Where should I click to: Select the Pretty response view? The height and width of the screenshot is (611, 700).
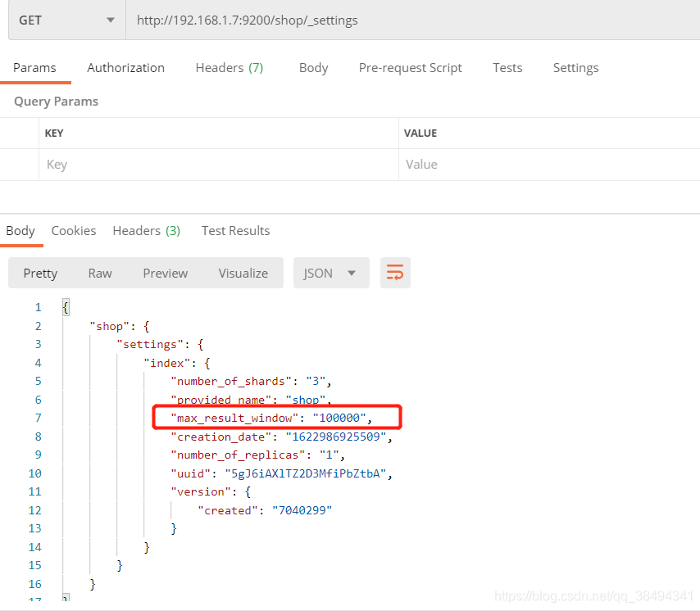pos(40,273)
